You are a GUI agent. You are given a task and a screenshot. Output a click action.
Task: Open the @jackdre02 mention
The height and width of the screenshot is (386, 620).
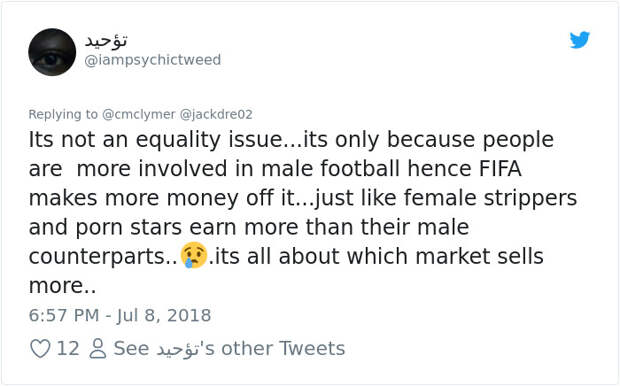coord(216,114)
